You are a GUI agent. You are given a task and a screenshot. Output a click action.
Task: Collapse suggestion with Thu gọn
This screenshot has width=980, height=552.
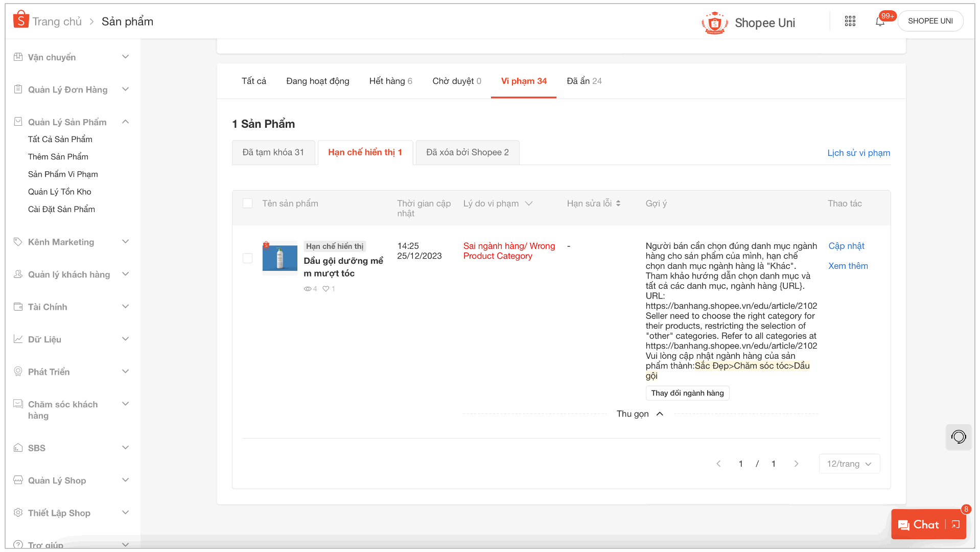(639, 414)
